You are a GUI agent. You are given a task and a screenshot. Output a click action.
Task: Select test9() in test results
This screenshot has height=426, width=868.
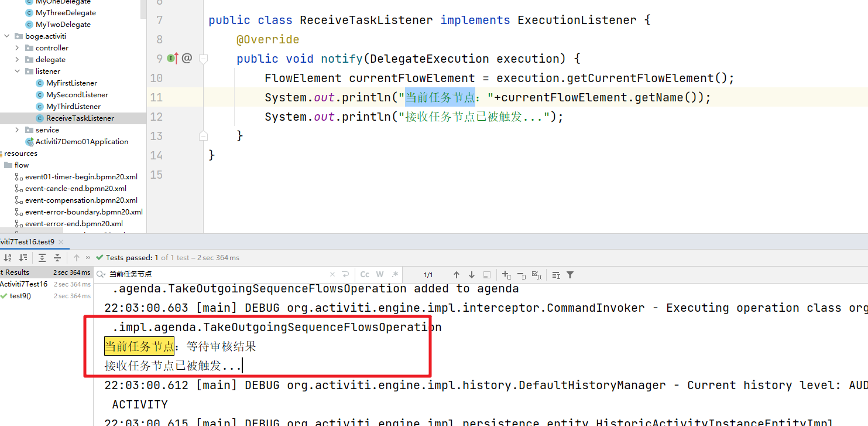click(x=20, y=296)
